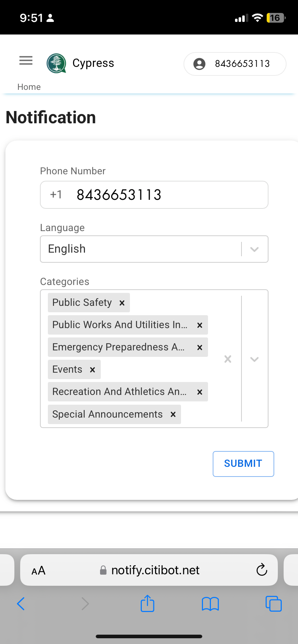
Task: Clear all selected categories with the X
Action: click(227, 359)
